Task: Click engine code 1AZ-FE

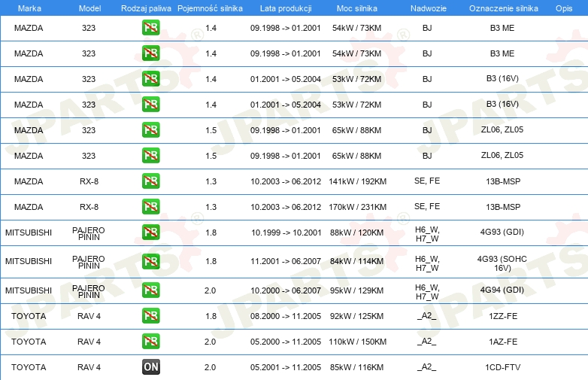Action: [503, 342]
